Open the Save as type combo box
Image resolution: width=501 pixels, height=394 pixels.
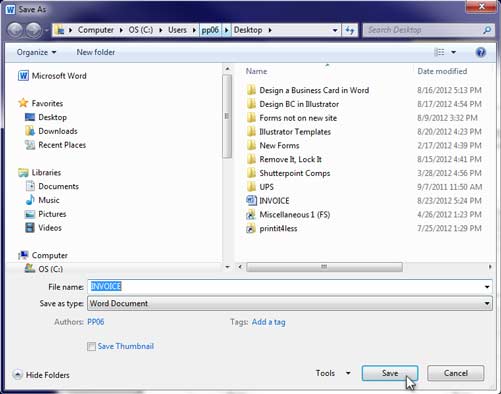[x=290, y=303]
